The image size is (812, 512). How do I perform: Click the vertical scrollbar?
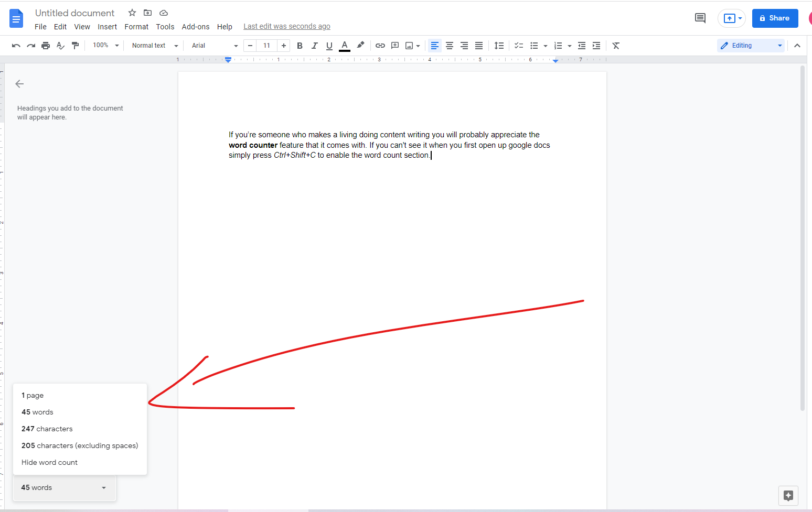click(x=803, y=238)
